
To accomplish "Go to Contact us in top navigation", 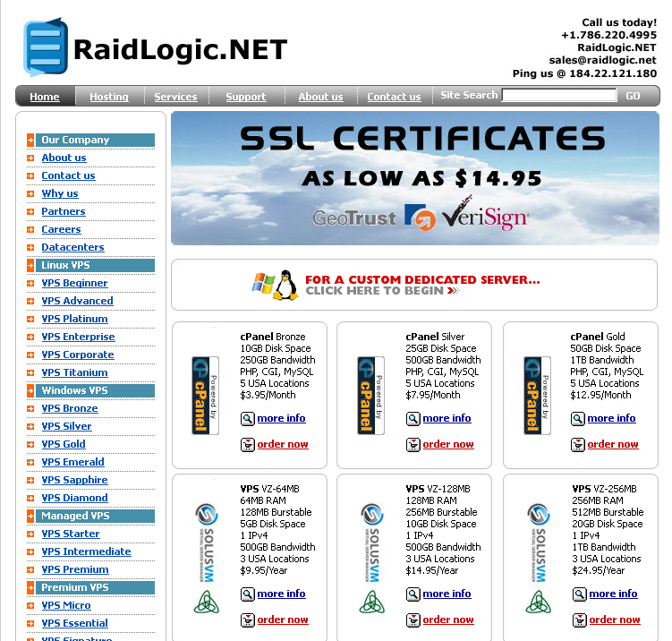I will (x=394, y=97).
